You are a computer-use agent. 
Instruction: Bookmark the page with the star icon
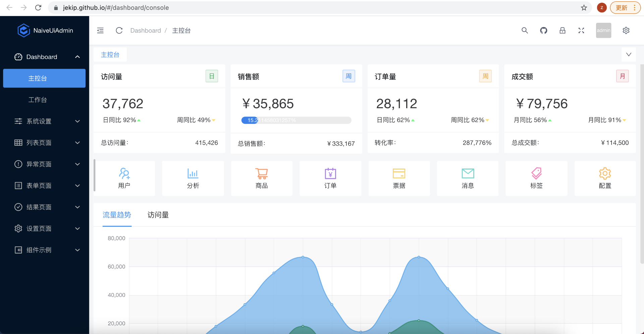[x=584, y=8]
